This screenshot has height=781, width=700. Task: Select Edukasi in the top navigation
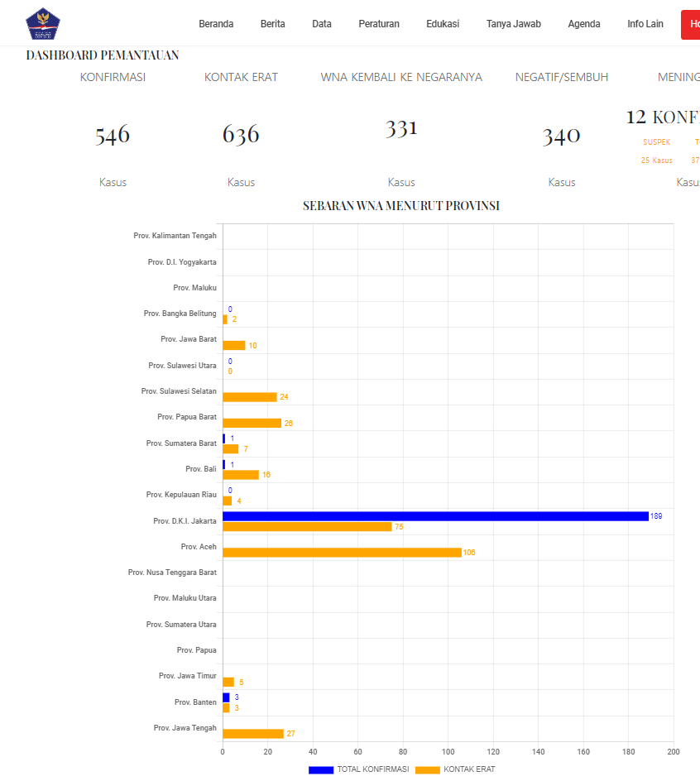pyautogui.click(x=443, y=24)
